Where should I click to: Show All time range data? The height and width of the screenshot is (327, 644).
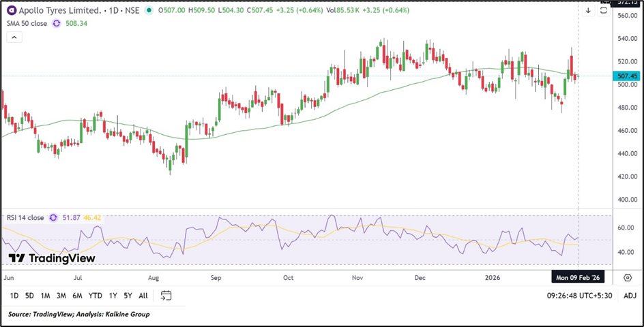143,296
